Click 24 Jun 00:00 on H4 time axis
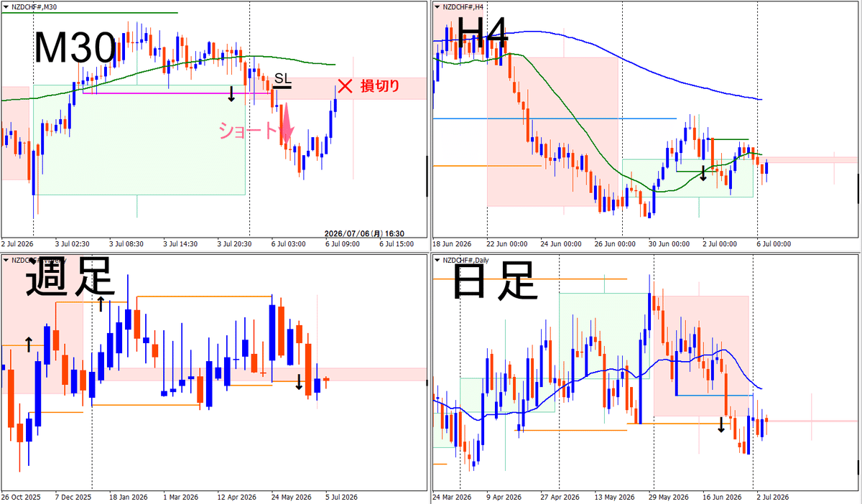862x504 pixels. tap(560, 244)
